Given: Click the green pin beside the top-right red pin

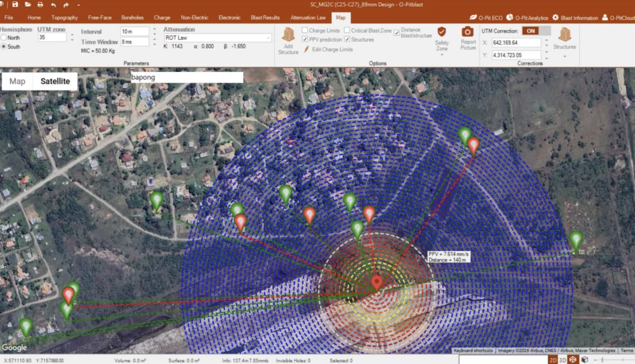Looking at the screenshot, I should coord(464,136).
